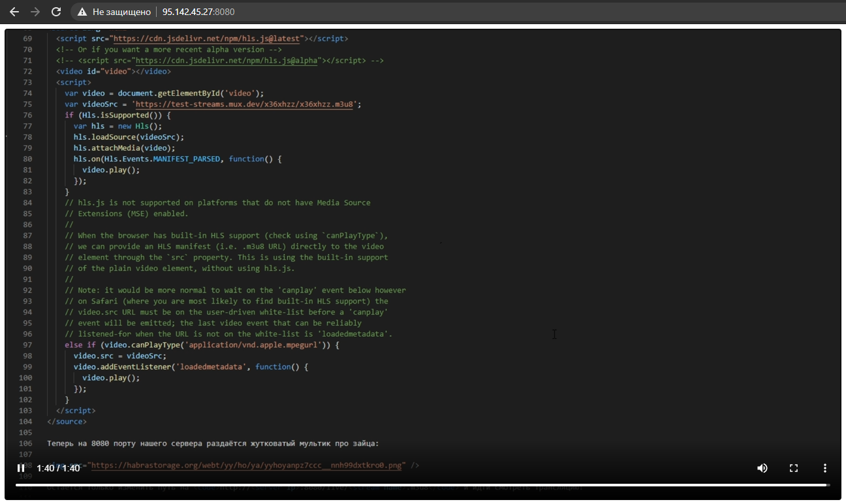Reload the current browser page

[56, 12]
